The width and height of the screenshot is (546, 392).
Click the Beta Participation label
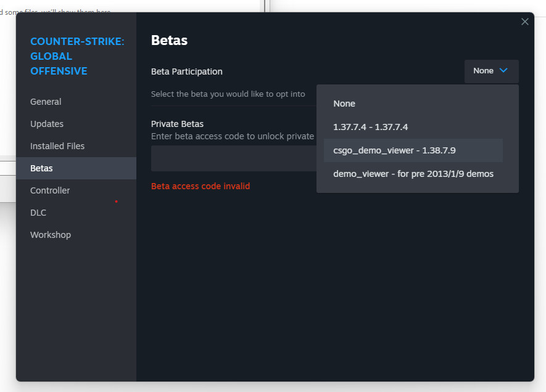[187, 71]
